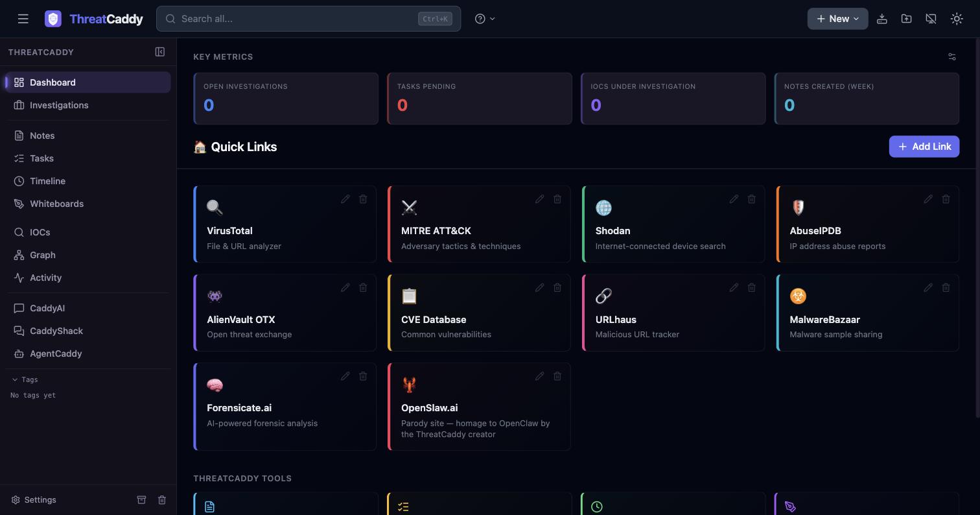Viewport: 980px width, 515px height.
Task: Click the archive icon beside Settings
Action: pyautogui.click(x=141, y=499)
